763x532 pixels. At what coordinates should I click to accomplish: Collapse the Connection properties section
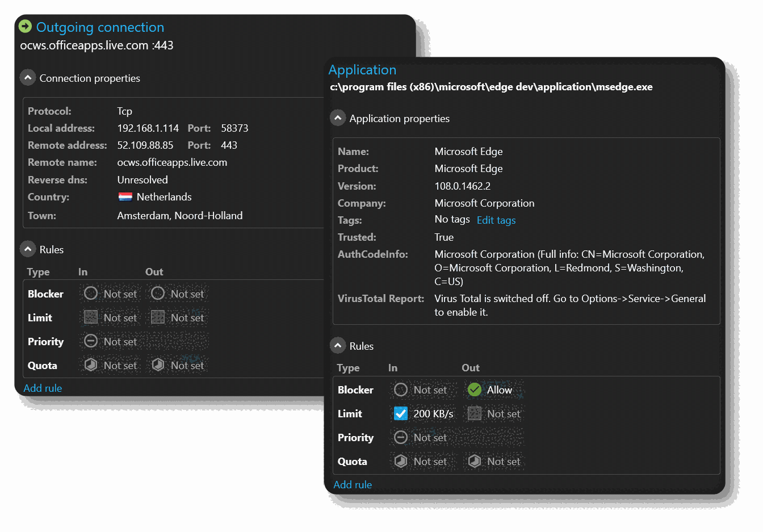pyautogui.click(x=27, y=77)
